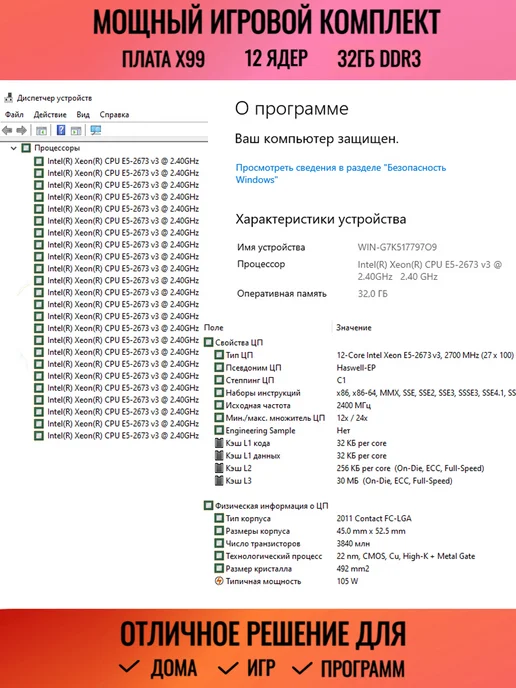Click the Back arrow in Device Manager toolbar
The image size is (516, 688).
[x=7, y=130]
